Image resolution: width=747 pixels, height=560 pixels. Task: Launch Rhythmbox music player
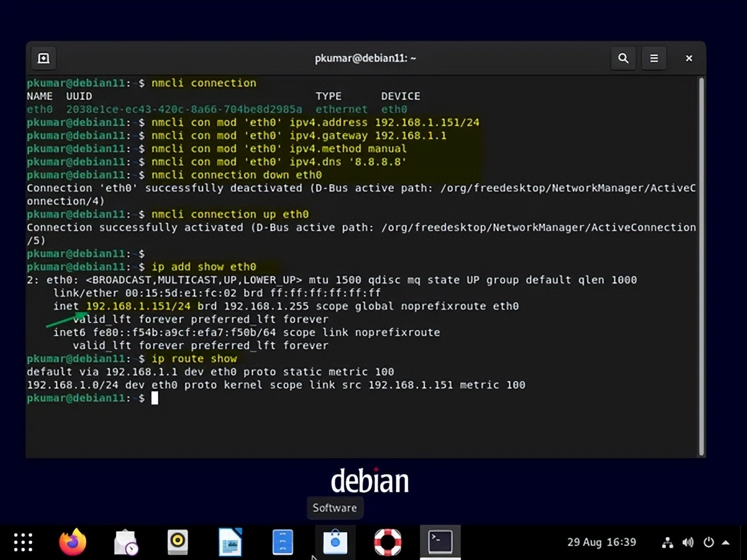177,542
